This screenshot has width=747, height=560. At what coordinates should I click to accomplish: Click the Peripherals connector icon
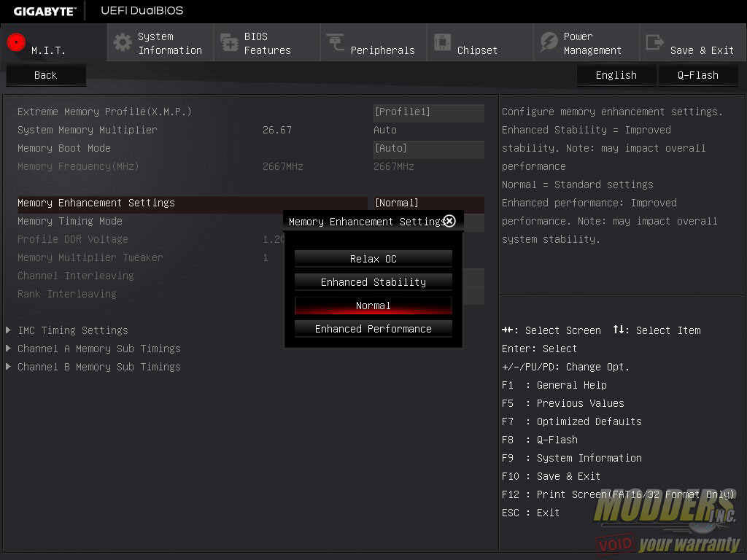[336, 42]
